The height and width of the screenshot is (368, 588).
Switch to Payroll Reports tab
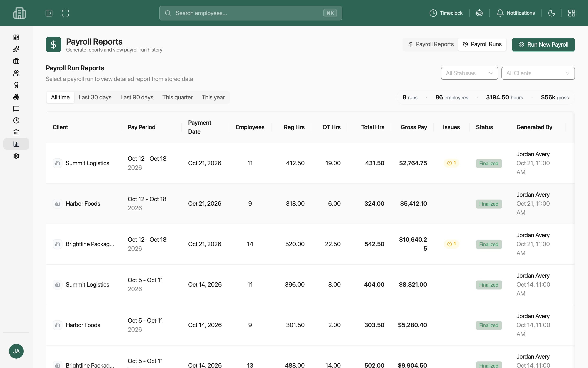coord(431,44)
